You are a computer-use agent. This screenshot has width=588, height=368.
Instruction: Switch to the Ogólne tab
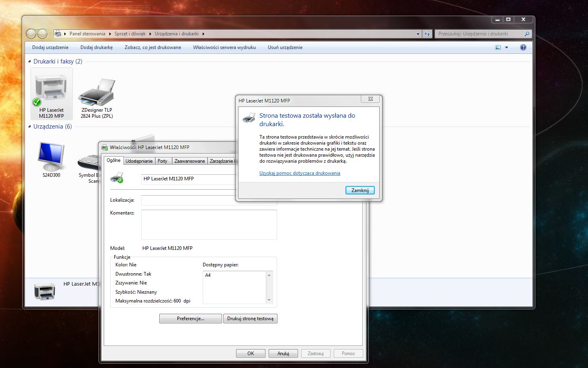(x=113, y=160)
